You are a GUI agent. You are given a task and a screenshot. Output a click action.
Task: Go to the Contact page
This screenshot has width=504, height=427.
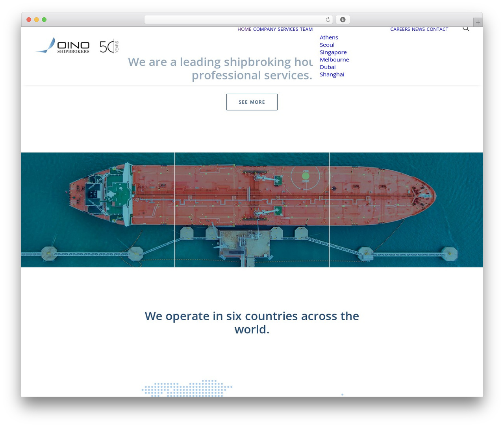coord(437,29)
